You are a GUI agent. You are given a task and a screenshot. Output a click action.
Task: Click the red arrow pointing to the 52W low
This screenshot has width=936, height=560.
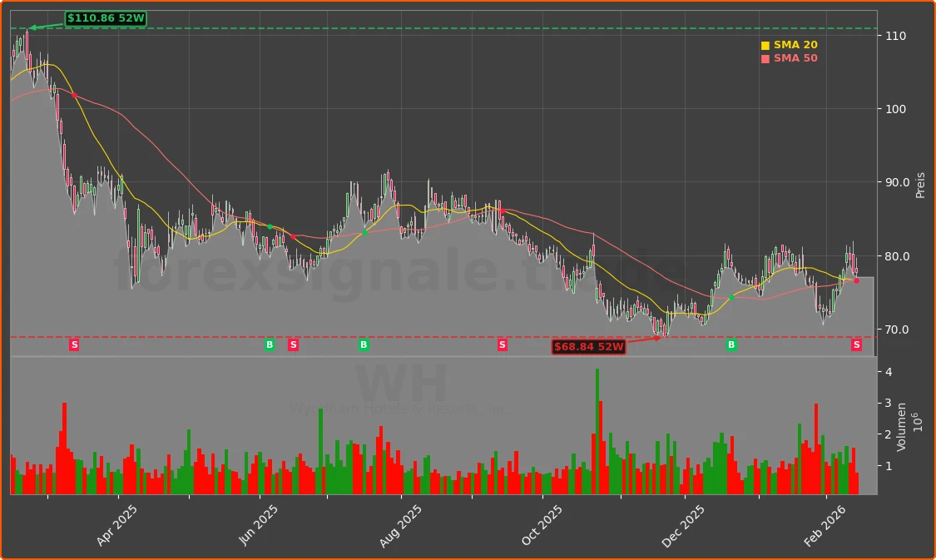coord(645,338)
